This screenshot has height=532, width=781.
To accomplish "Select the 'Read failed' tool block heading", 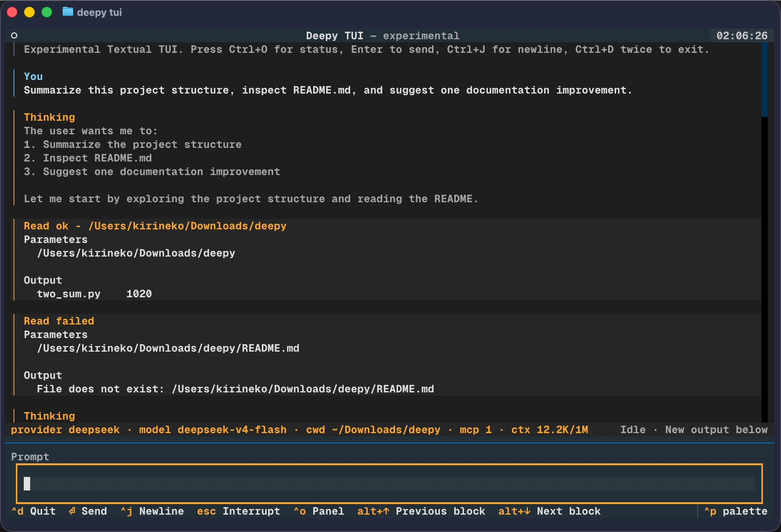I will click(59, 321).
